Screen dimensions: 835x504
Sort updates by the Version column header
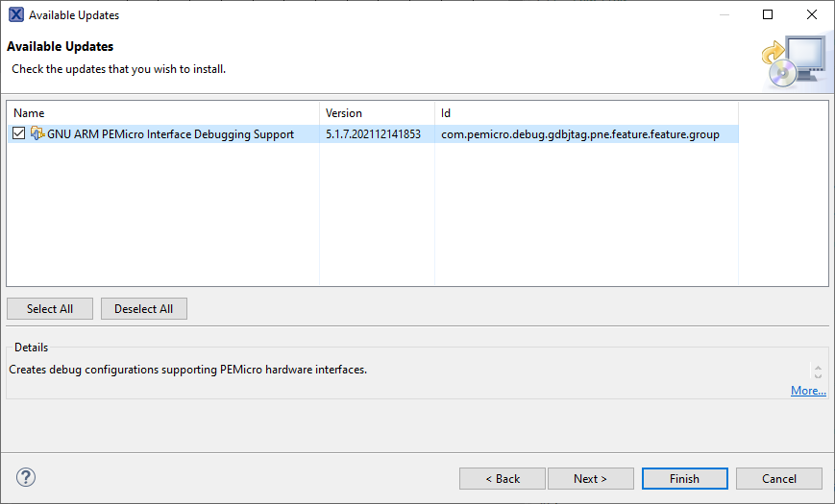click(377, 113)
